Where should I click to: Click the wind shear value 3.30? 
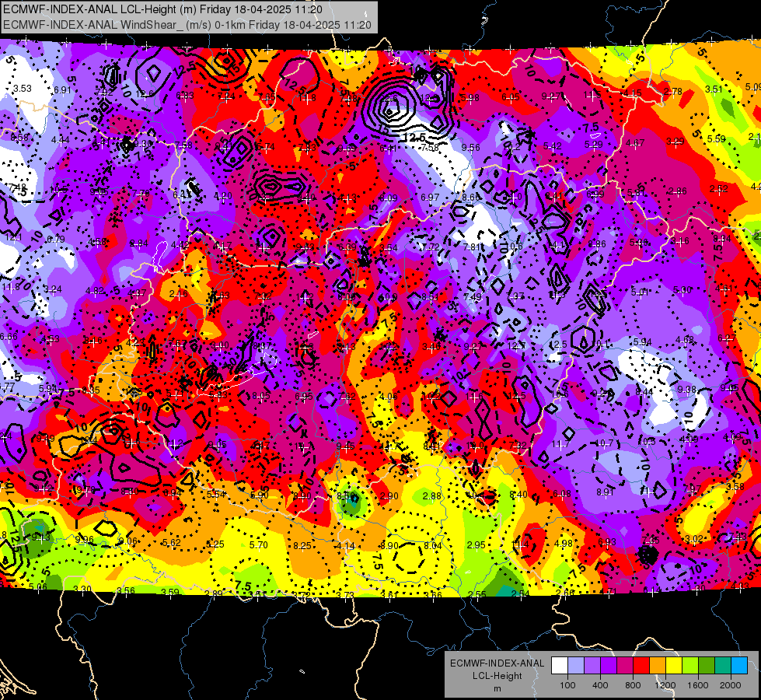pyautogui.click(x=82, y=590)
